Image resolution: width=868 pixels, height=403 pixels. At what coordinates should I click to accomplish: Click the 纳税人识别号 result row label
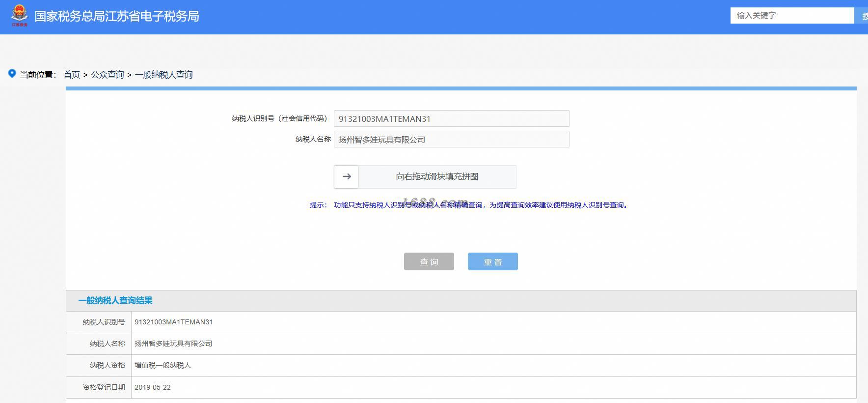[104, 322]
